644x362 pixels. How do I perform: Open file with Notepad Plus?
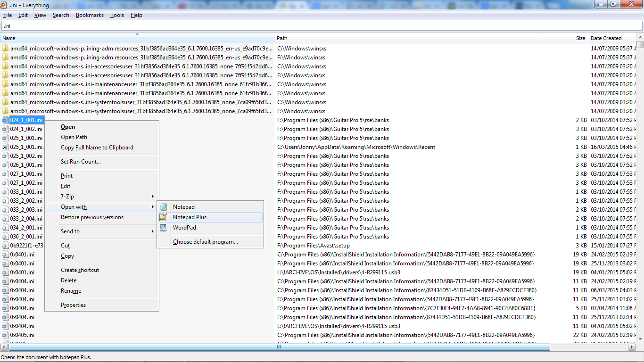coord(210,217)
